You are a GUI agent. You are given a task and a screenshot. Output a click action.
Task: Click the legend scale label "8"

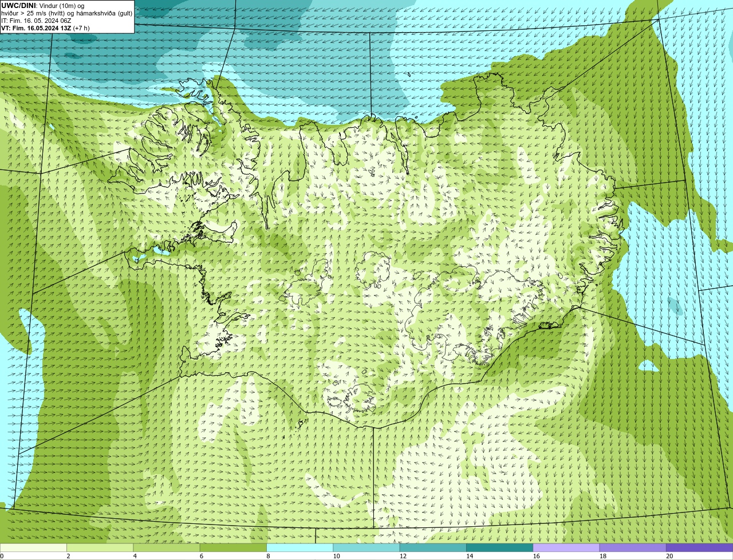[x=268, y=556]
